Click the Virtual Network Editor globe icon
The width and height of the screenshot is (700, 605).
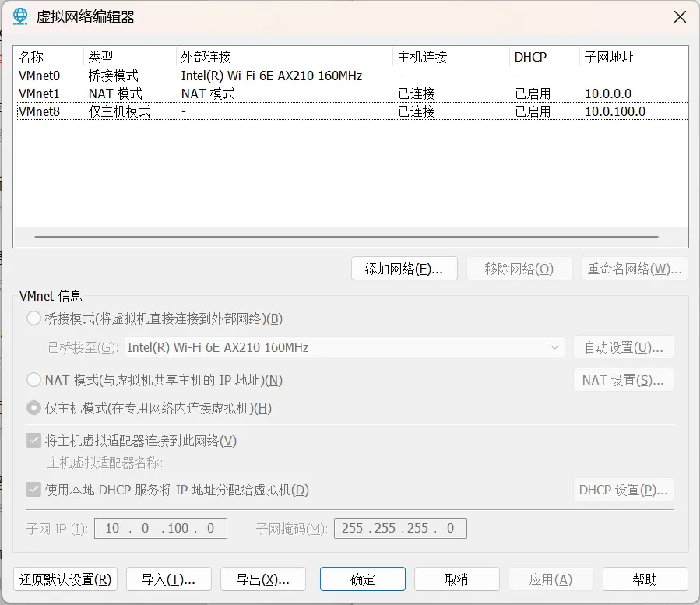[x=22, y=16]
